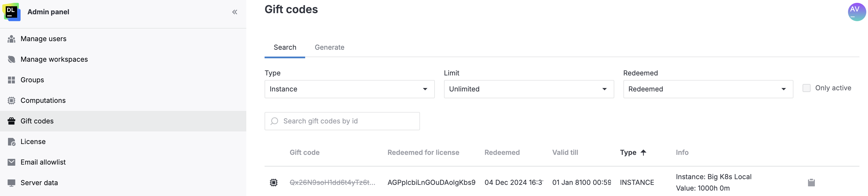This screenshot has width=868, height=196.
Task: Copy the gift code using the clipboard icon
Action: (x=811, y=182)
